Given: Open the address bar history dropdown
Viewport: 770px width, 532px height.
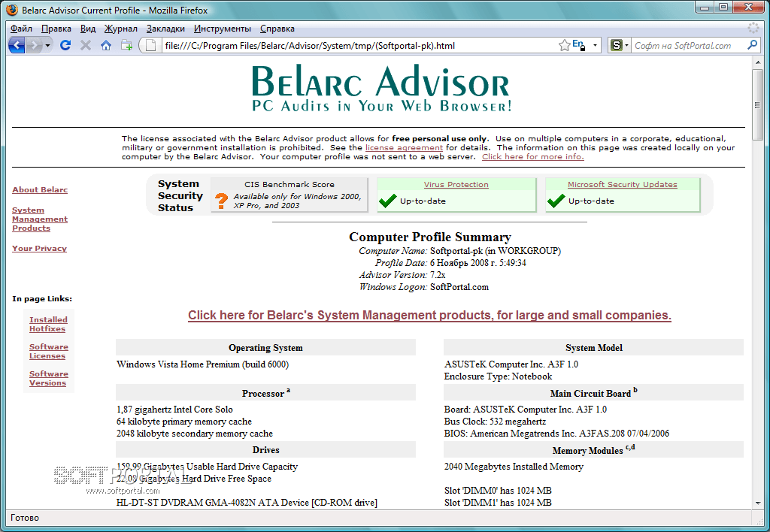Looking at the screenshot, I should click(x=595, y=46).
